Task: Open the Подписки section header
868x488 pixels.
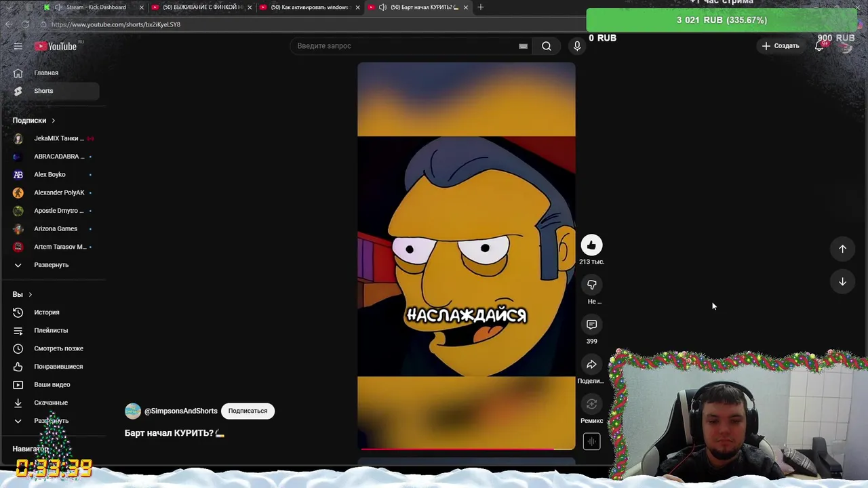Action: (x=34, y=121)
